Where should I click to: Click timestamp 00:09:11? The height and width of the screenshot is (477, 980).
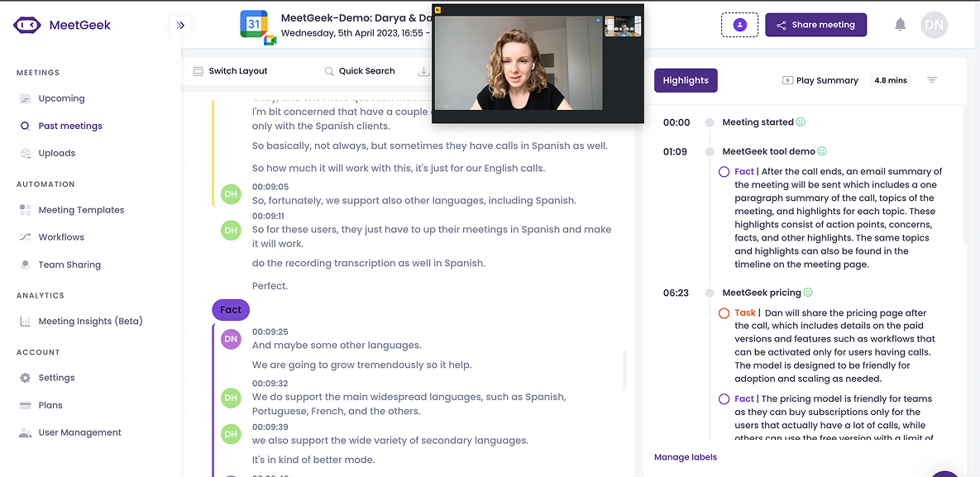270,216
